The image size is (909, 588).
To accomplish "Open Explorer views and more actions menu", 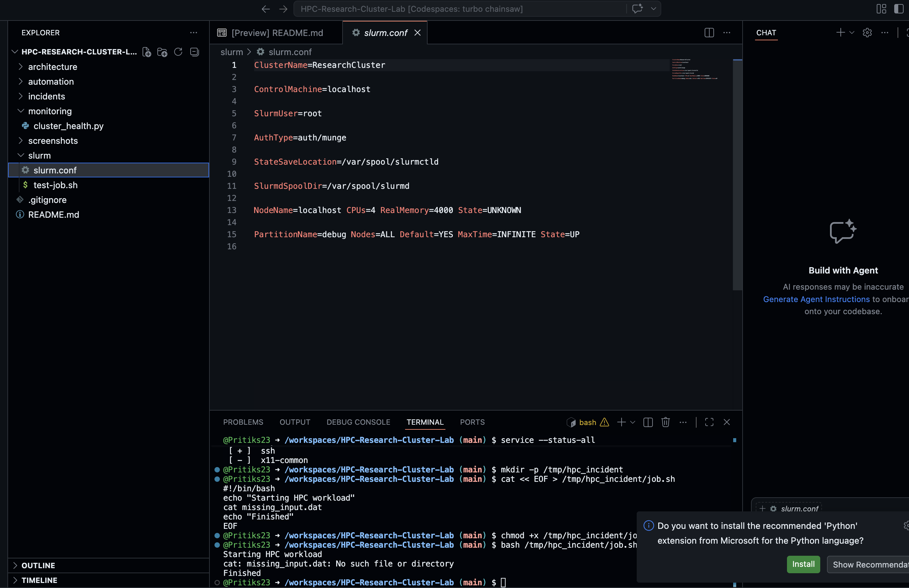I will pos(194,33).
